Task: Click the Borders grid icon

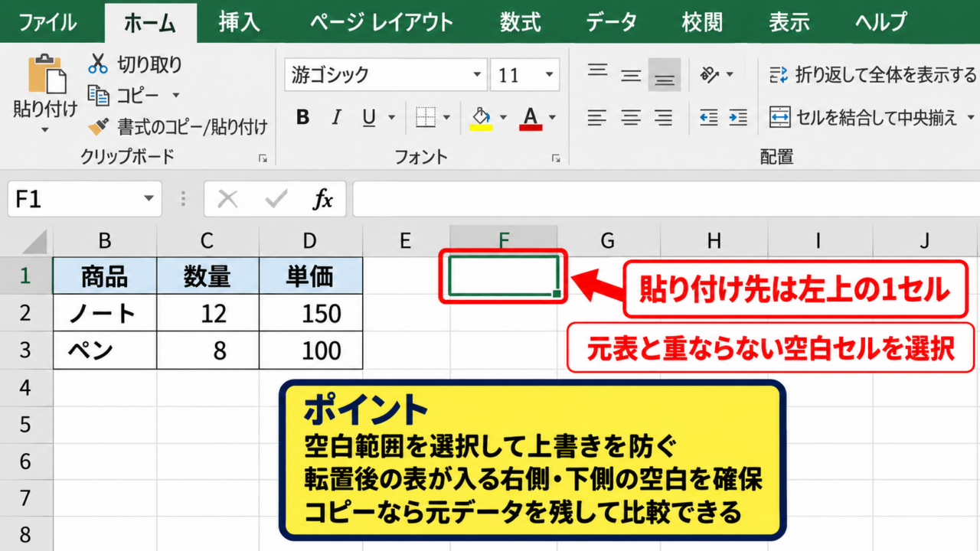Action: point(426,117)
